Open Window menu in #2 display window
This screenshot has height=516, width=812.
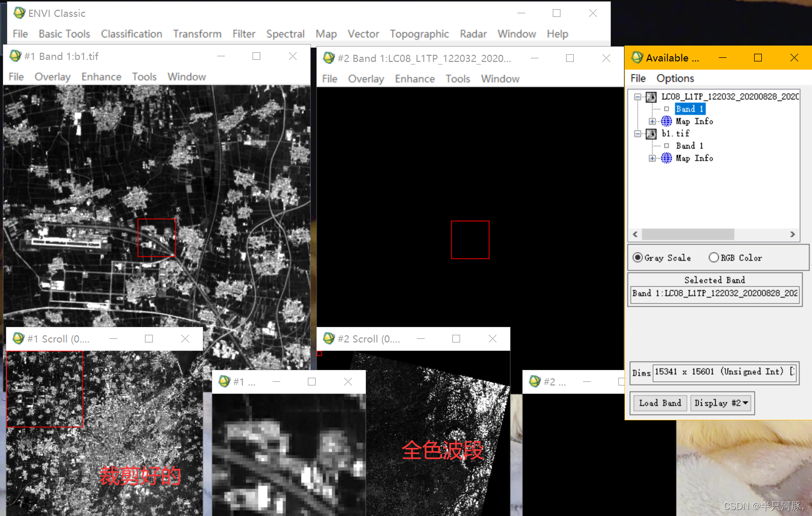[x=500, y=79]
